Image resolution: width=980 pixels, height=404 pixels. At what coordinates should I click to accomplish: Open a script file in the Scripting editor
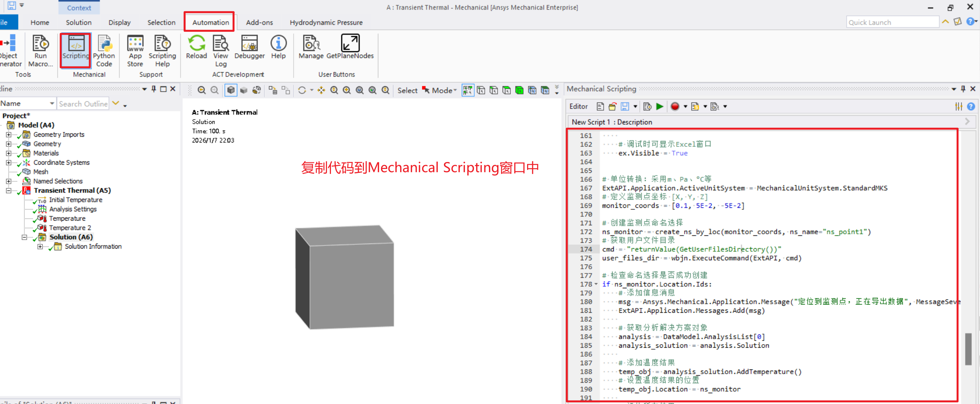coord(613,106)
